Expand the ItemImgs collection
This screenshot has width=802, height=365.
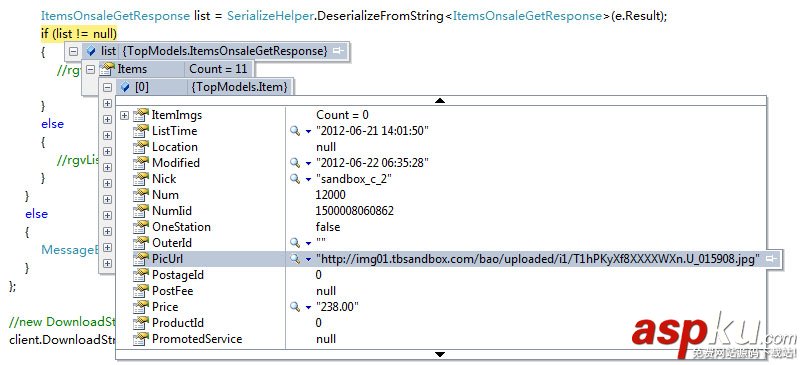(124, 115)
